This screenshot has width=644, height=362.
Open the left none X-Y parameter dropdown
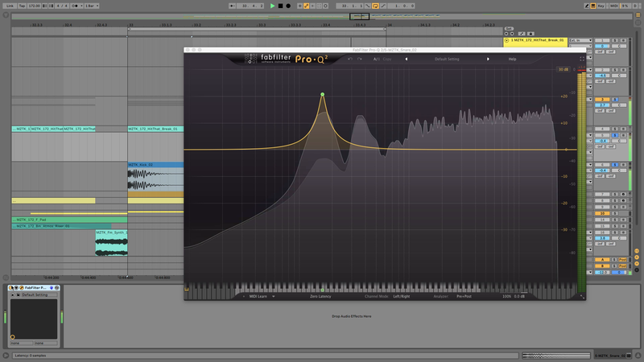coord(22,343)
